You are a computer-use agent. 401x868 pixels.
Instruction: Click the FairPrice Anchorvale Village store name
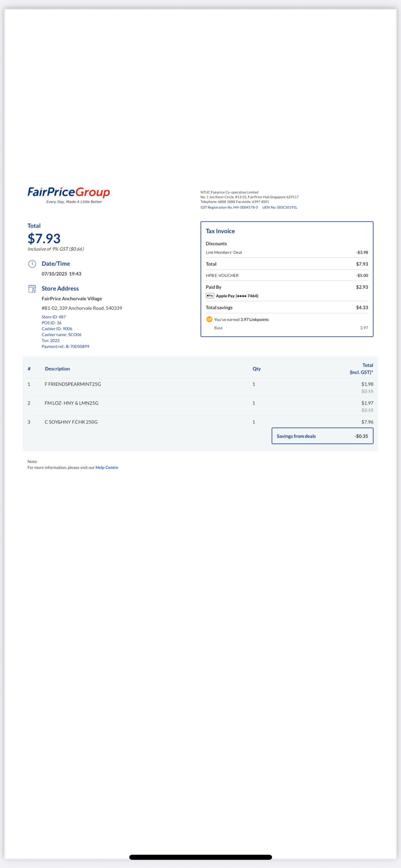click(72, 298)
